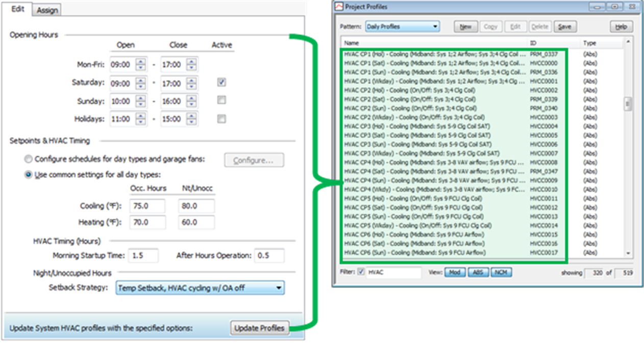Toggle the NCM view button
This screenshot has width=644, height=345.
pyautogui.click(x=500, y=273)
